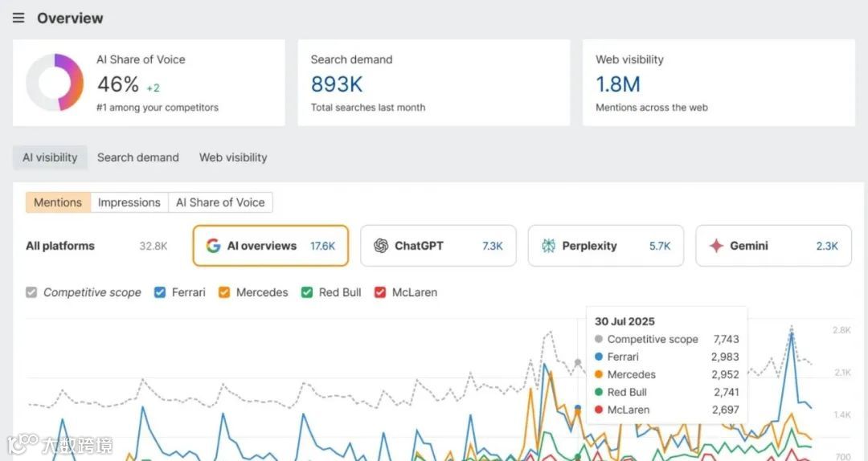Switch to the Search demand tab
This screenshot has width=868, height=461.
138,157
